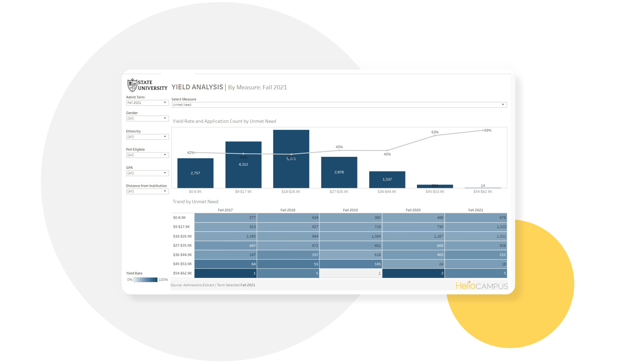Viewport: 637px width, 364px height.
Task: Expand the Ethnicity filter dropdown
Action: pos(147,137)
